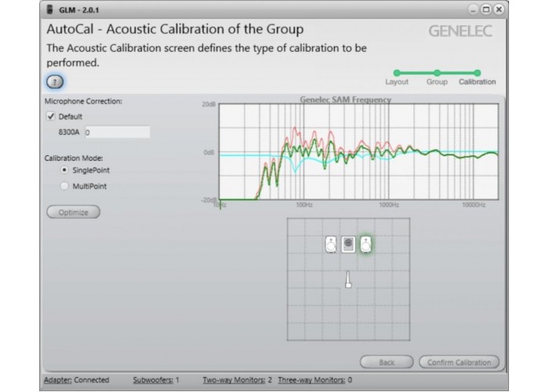Click the 'Calibration Mode:' label

(74, 158)
